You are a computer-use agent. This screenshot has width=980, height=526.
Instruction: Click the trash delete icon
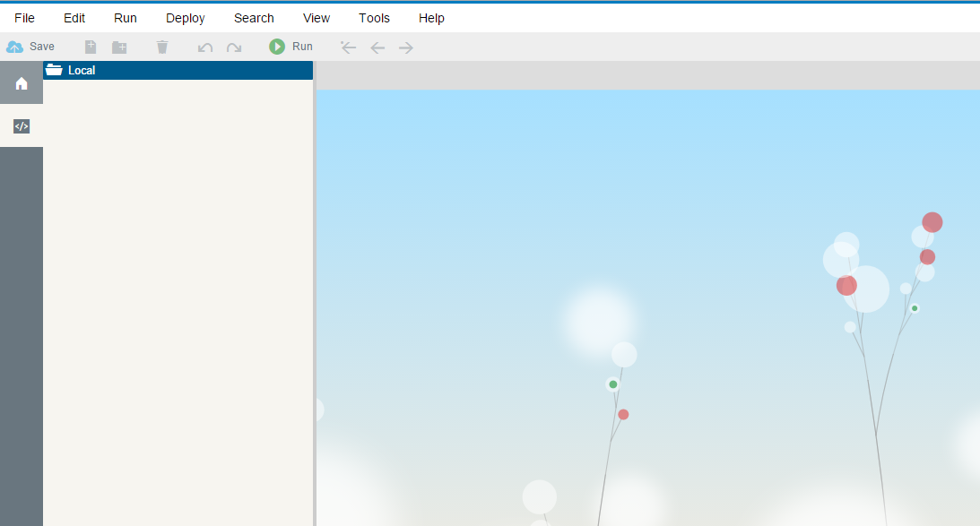(x=162, y=47)
